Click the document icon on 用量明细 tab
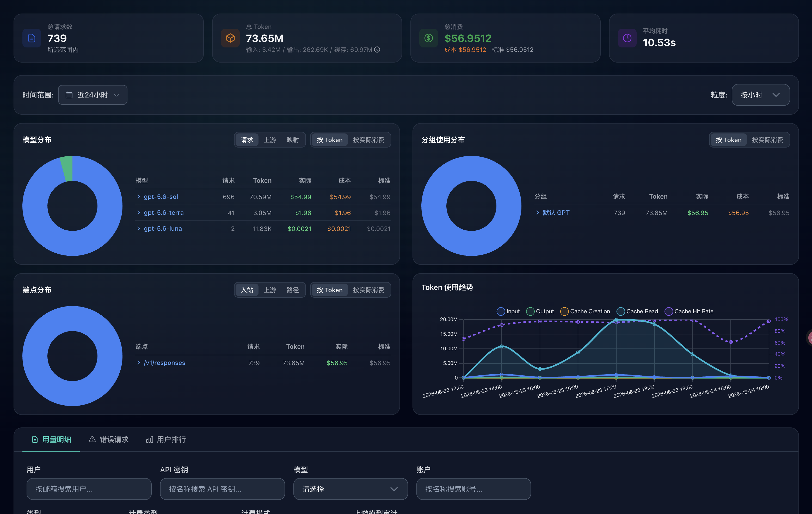The image size is (812, 514). click(x=35, y=439)
